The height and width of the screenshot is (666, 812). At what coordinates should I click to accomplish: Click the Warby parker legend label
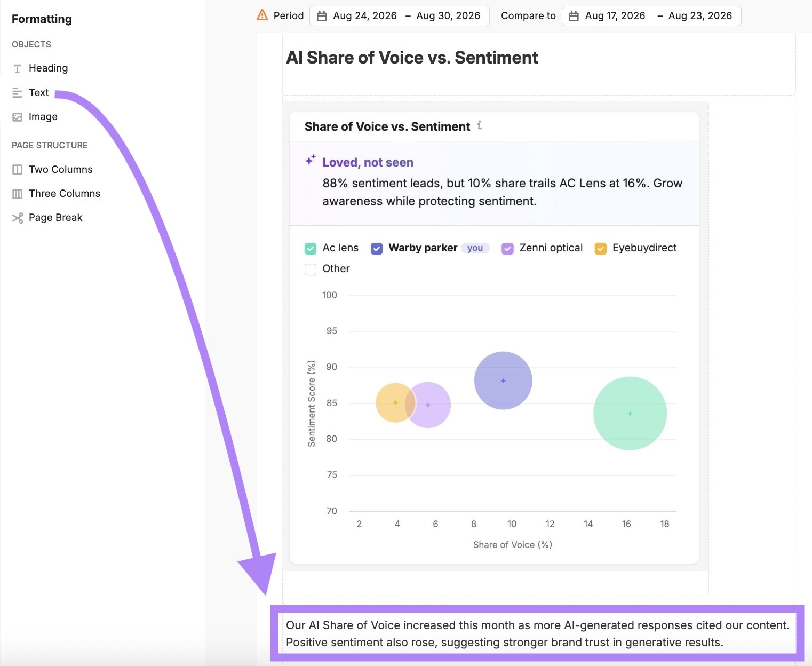(x=423, y=248)
